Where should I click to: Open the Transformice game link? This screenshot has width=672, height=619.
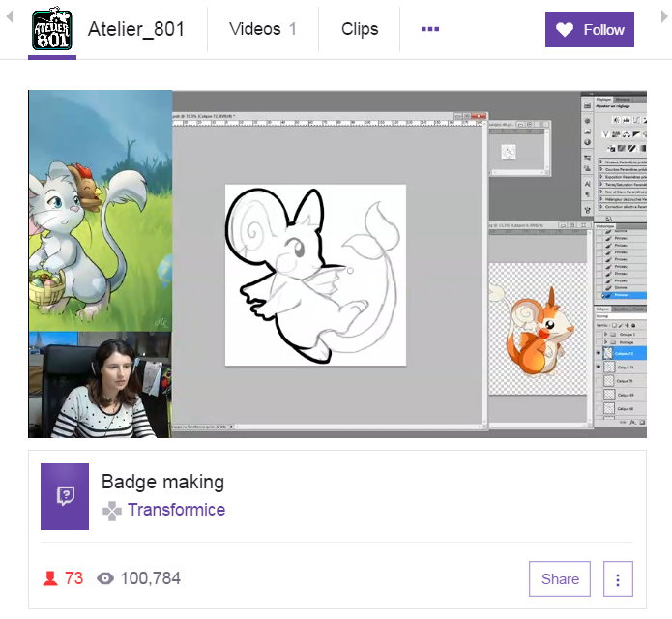(x=177, y=510)
